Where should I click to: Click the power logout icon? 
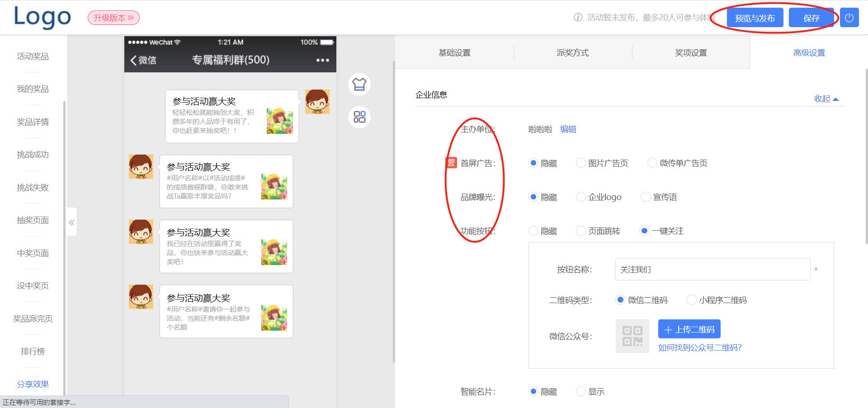coord(849,18)
